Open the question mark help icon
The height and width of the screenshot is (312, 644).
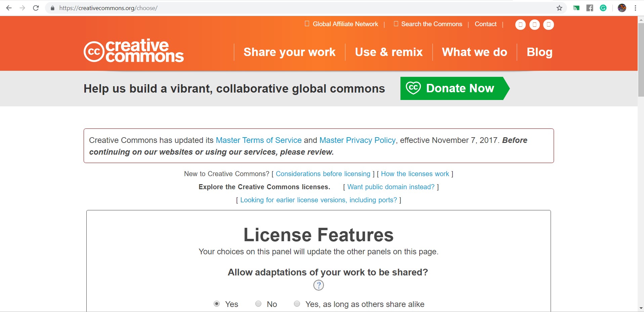click(318, 285)
